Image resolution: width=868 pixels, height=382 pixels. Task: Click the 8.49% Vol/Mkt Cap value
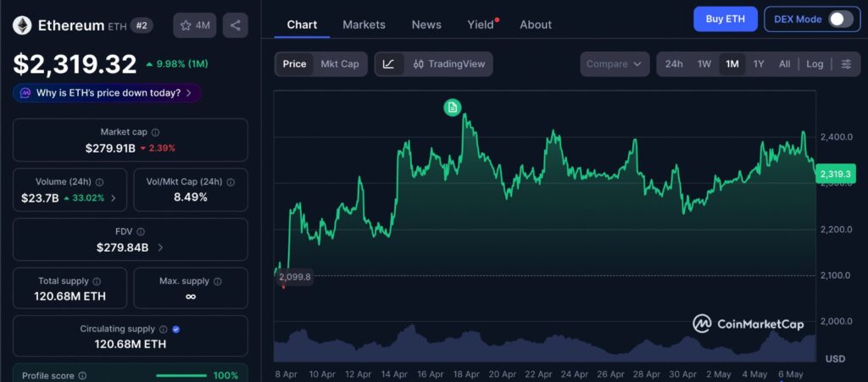(x=191, y=197)
